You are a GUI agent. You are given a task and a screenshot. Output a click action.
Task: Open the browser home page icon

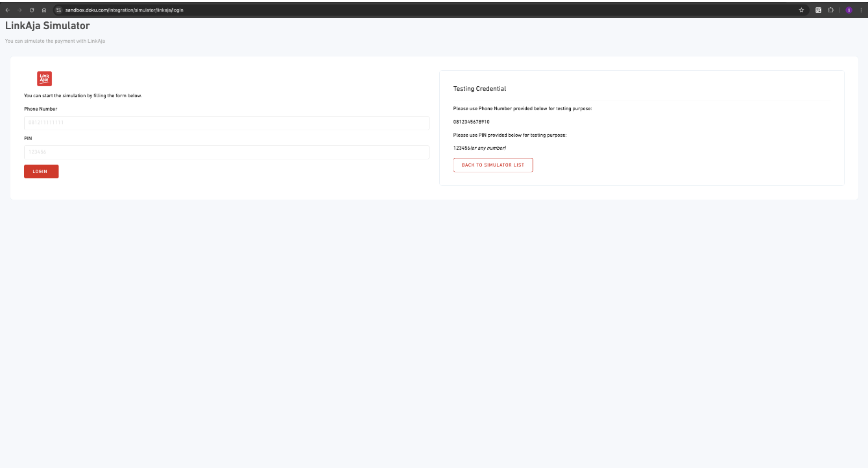tap(44, 10)
